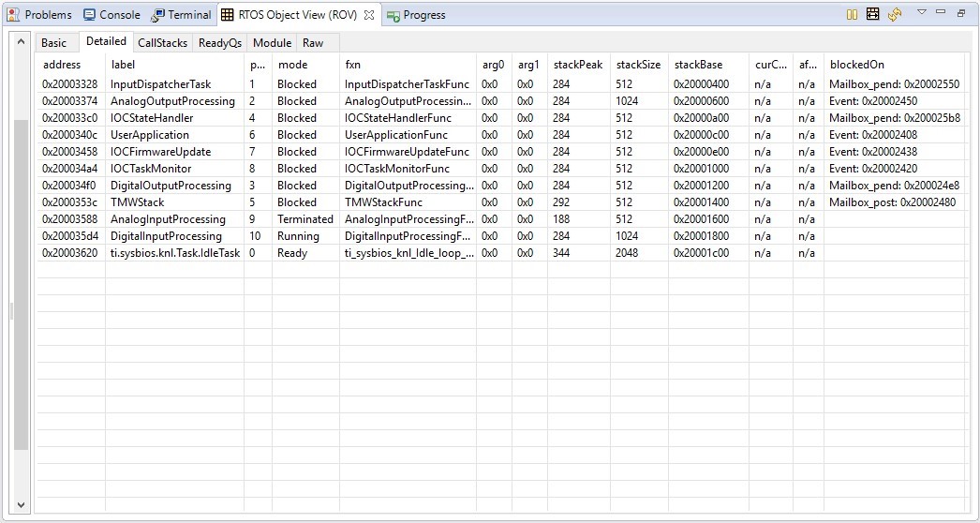Select the InputDispatcherTask label cell
The width and height of the screenshot is (980, 523).
pos(175,83)
